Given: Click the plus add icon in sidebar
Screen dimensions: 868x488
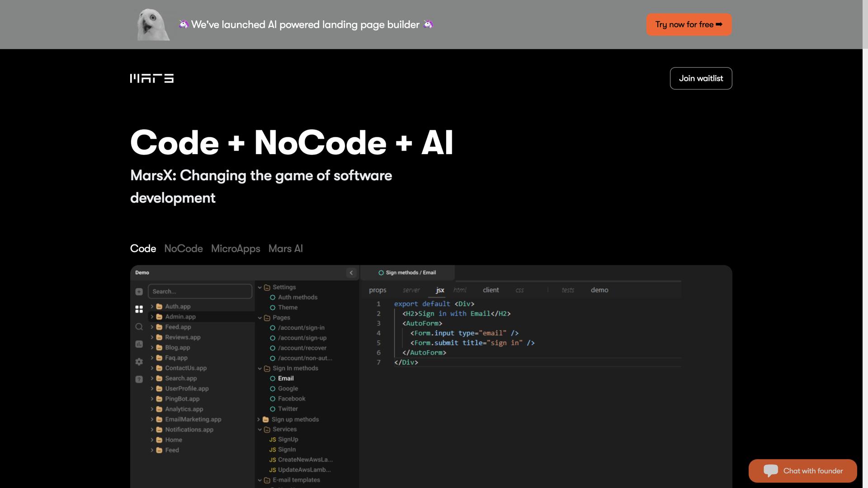Looking at the screenshot, I should tap(139, 292).
